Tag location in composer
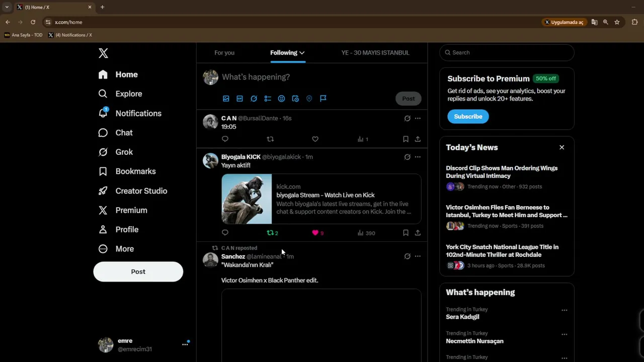Screen dimensions: 644x362 point(309,99)
